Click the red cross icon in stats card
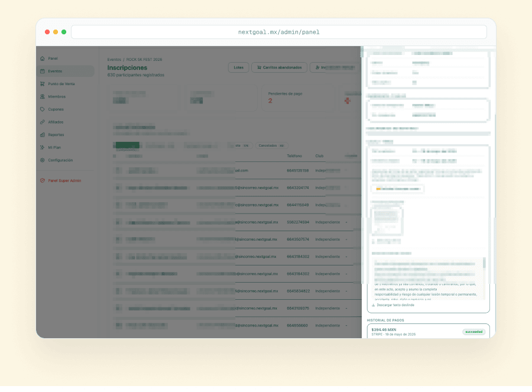This screenshot has width=532, height=392. click(x=348, y=101)
